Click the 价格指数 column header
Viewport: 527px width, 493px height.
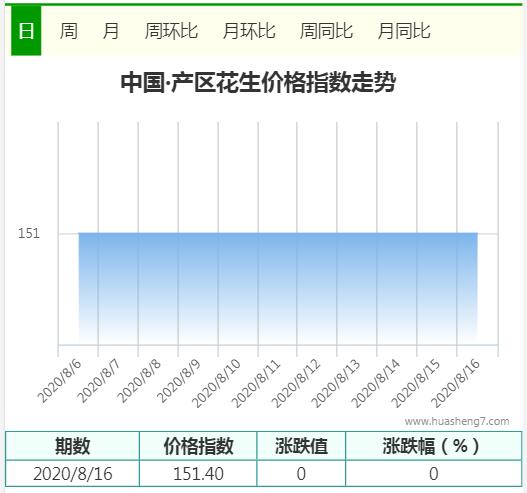tap(198, 446)
